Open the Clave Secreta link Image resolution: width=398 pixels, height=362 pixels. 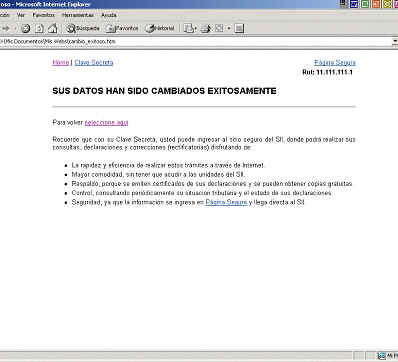(x=94, y=63)
